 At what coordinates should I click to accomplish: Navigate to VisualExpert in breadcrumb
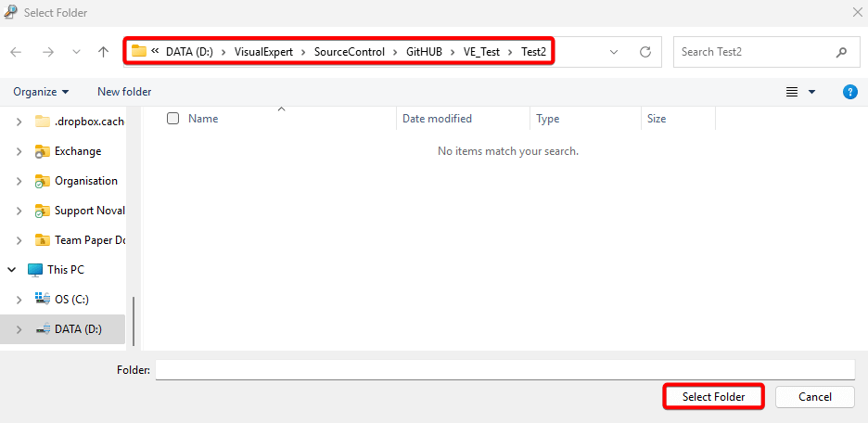point(263,52)
